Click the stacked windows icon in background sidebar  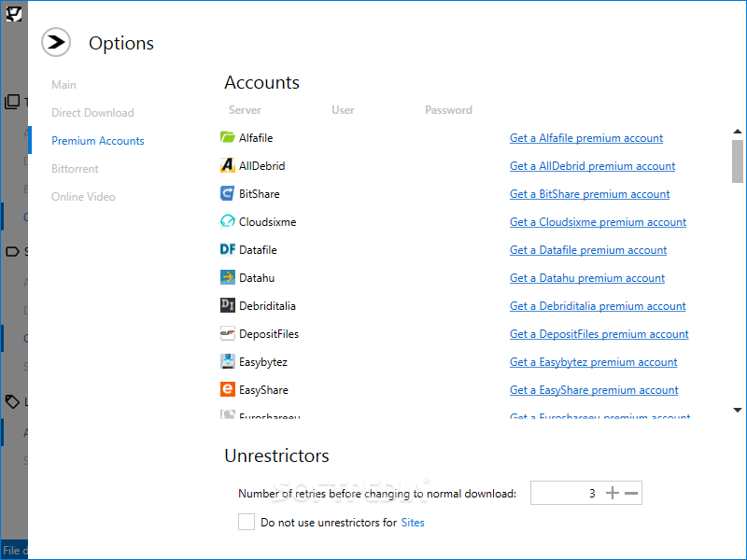click(12, 102)
